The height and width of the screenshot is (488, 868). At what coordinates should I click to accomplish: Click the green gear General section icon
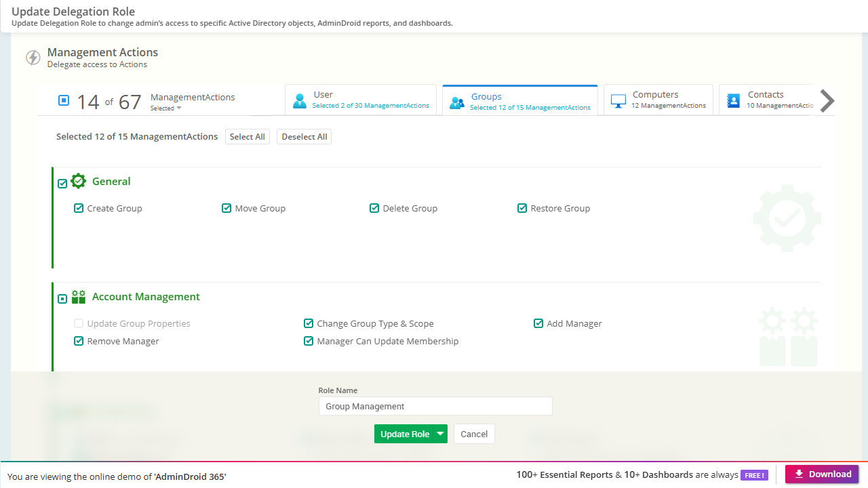(79, 181)
